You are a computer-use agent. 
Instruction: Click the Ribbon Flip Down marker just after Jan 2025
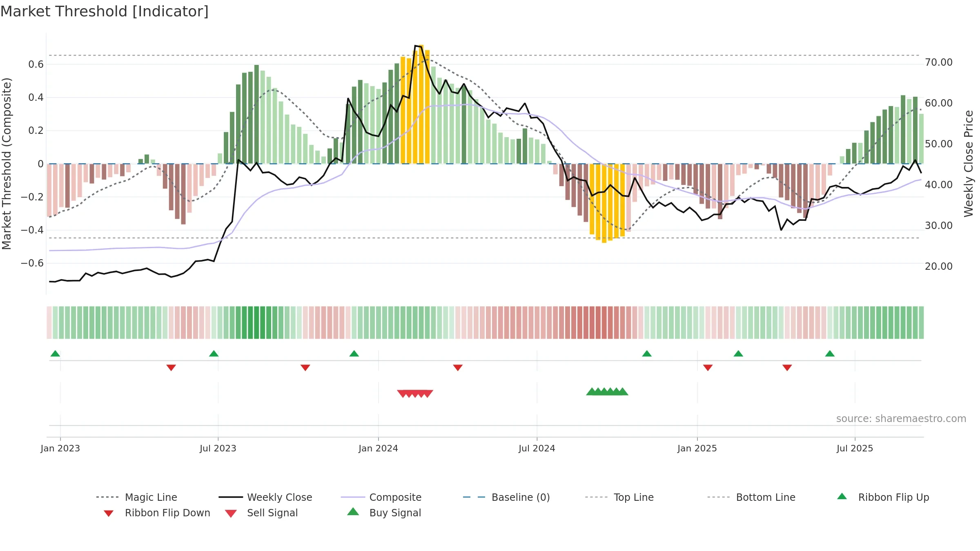point(708,368)
